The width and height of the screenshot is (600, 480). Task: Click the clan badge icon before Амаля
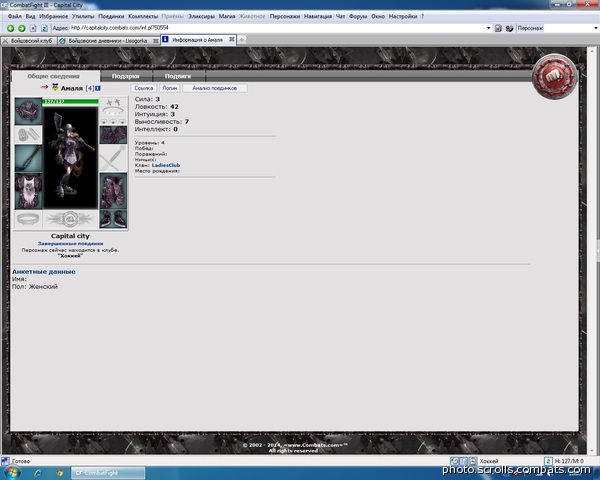(55, 88)
